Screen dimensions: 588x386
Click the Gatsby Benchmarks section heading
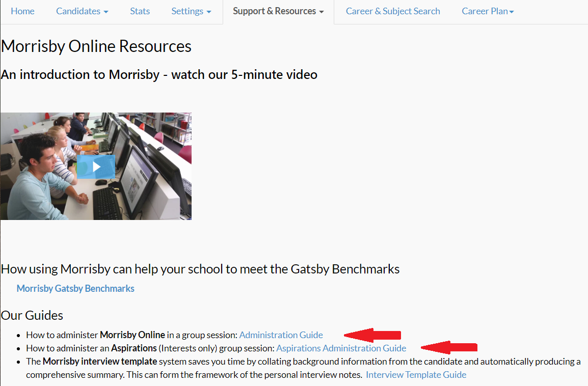click(x=200, y=269)
